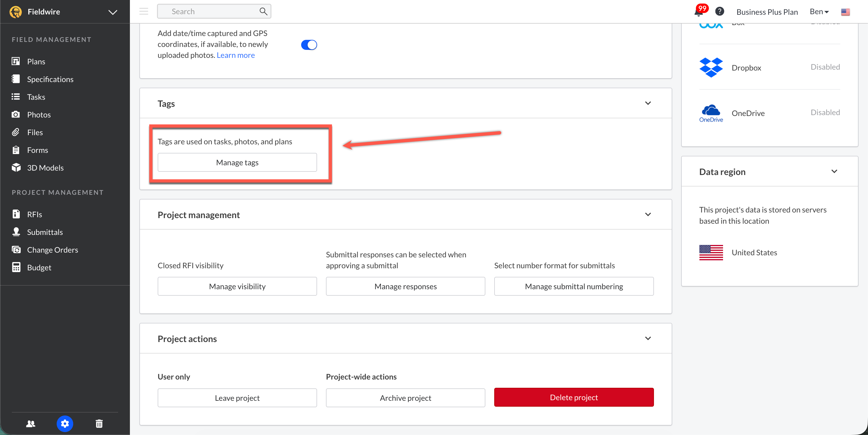Click the Manage responses button

coord(405,286)
